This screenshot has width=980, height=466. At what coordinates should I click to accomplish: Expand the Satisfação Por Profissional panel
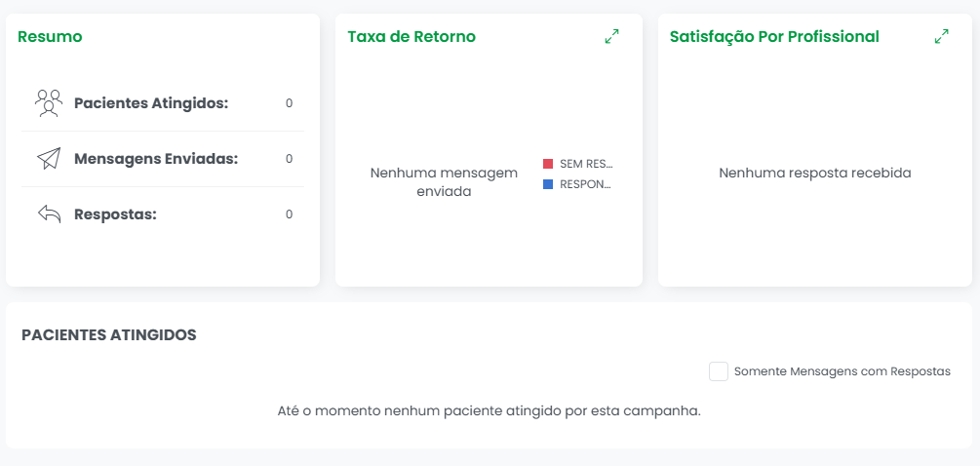941,36
